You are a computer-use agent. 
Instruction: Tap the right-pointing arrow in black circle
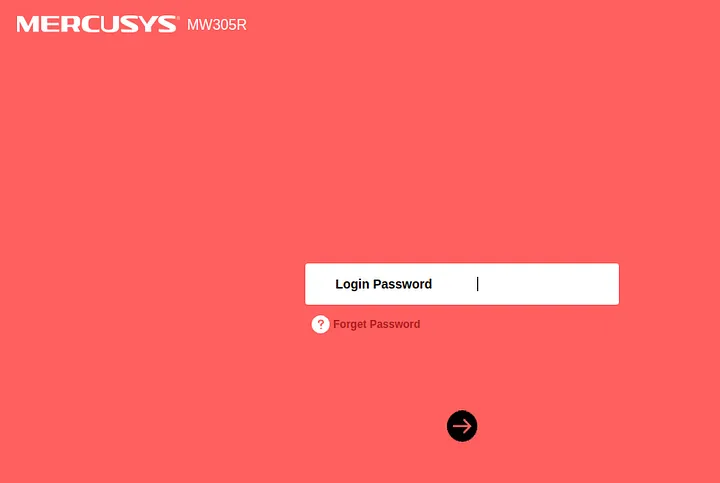click(462, 426)
